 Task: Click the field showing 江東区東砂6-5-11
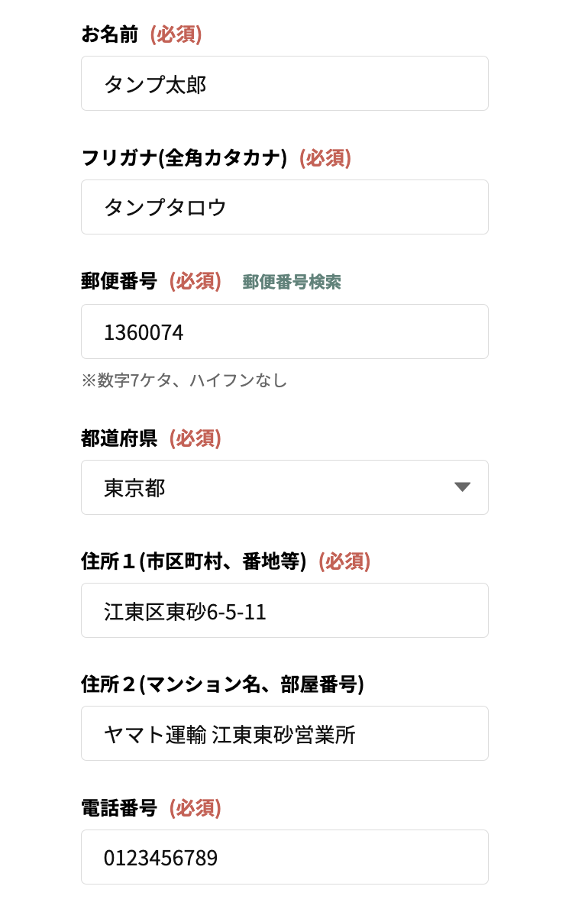tap(285, 610)
